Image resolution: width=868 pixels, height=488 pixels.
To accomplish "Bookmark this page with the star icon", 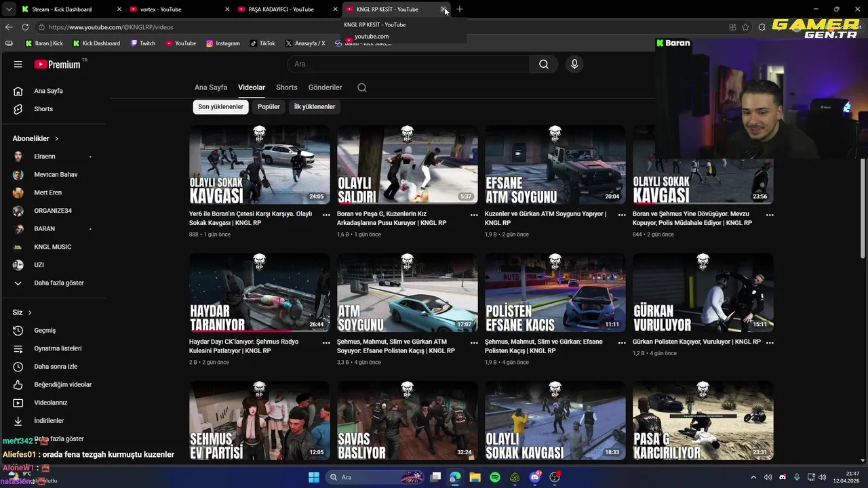I will (746, 27).
